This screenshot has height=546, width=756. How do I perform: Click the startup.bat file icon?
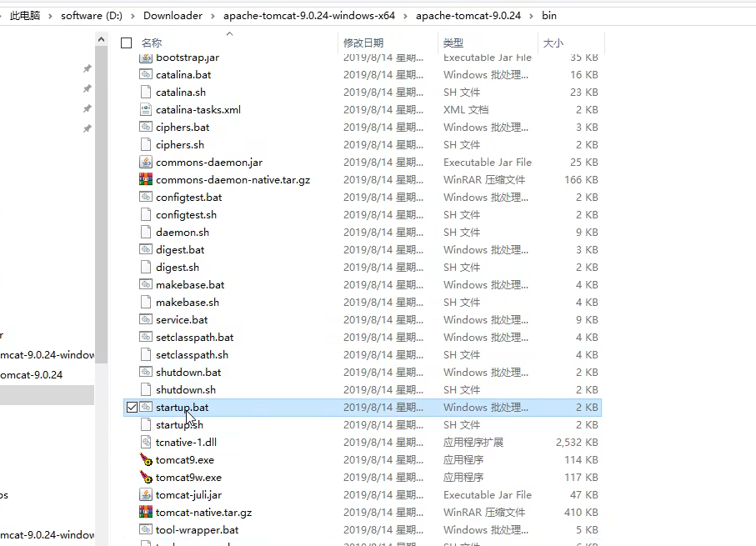click(x=146, y=407)
